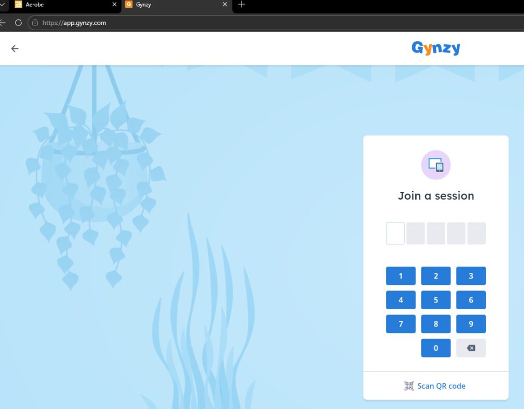Click the Gynzy logo in the header
This screenshot has height=409, width=532.
435,48
